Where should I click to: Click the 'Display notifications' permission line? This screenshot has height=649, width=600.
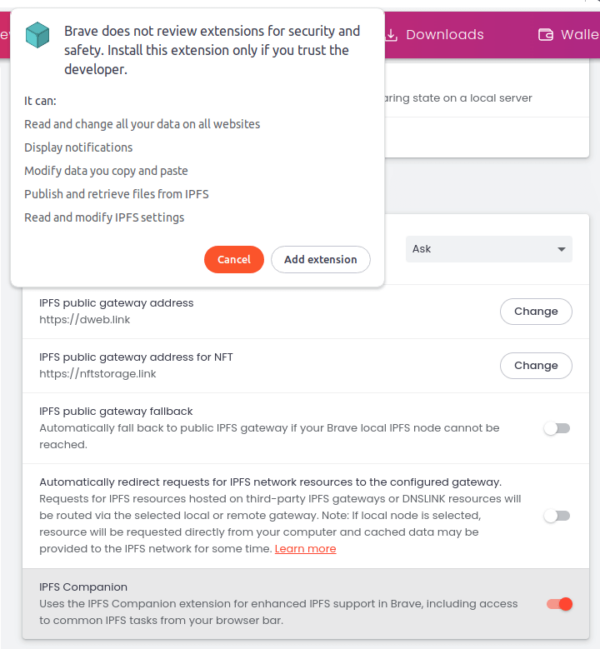[x=79, y=148]
